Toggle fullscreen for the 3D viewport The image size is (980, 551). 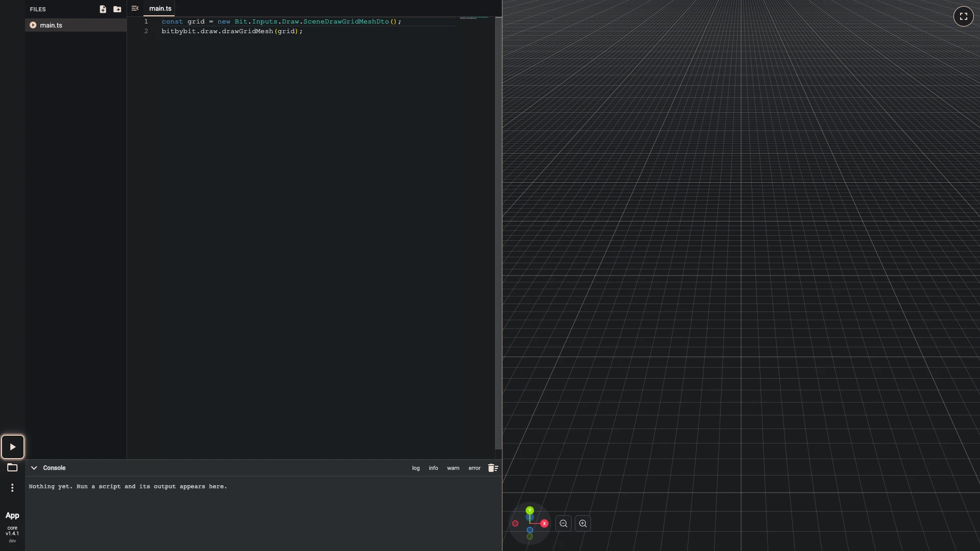point(963,16)
